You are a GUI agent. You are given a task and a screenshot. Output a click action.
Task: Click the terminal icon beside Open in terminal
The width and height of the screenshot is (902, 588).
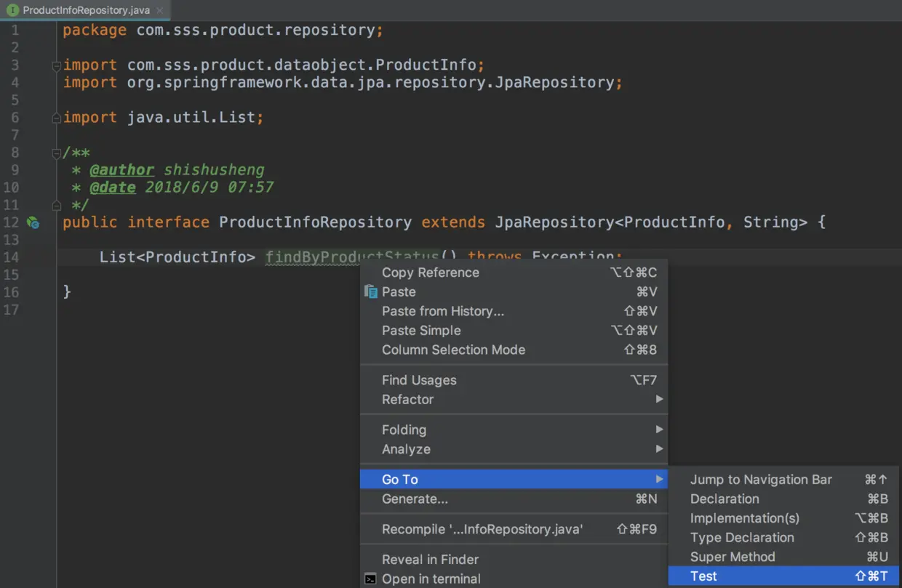pos(371,579)
